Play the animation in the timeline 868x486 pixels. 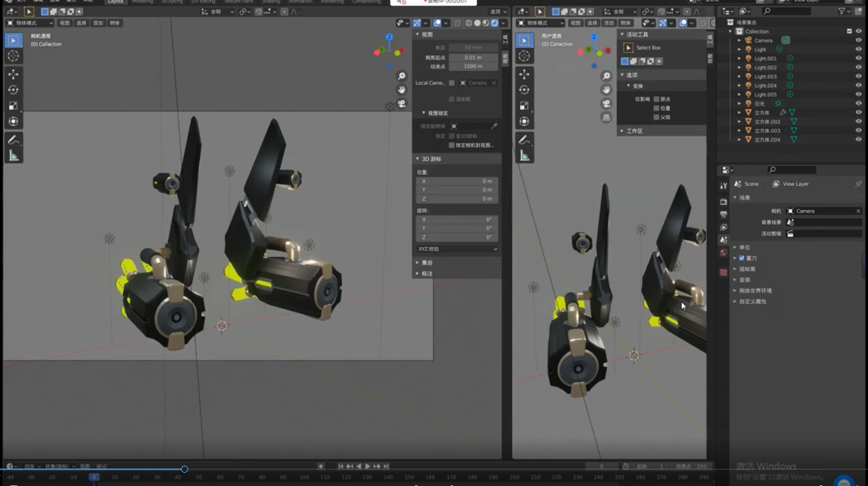tap(368, 466)
